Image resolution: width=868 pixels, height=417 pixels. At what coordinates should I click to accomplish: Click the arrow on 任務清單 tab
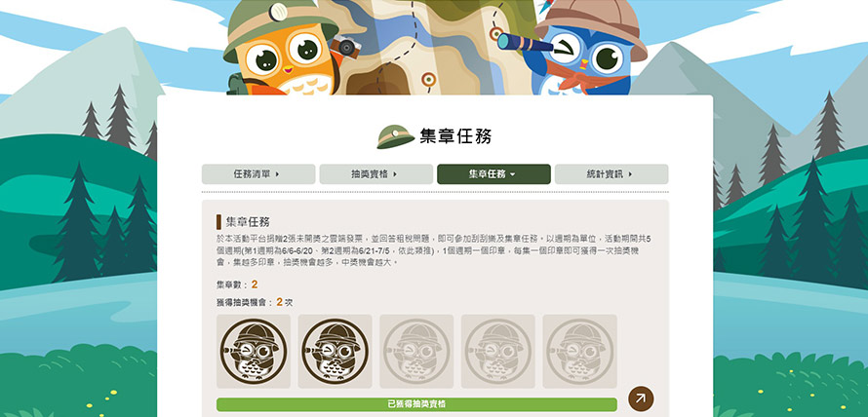click(x=277, y=174)
